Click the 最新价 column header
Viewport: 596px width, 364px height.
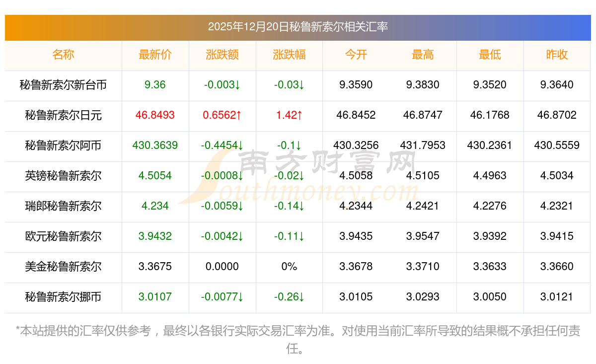point(155,55)
